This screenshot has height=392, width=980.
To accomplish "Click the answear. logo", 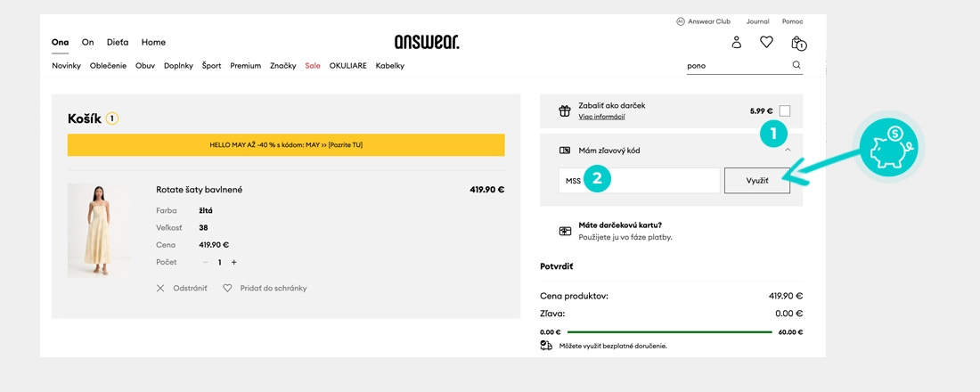I will (x=427, y=43).
